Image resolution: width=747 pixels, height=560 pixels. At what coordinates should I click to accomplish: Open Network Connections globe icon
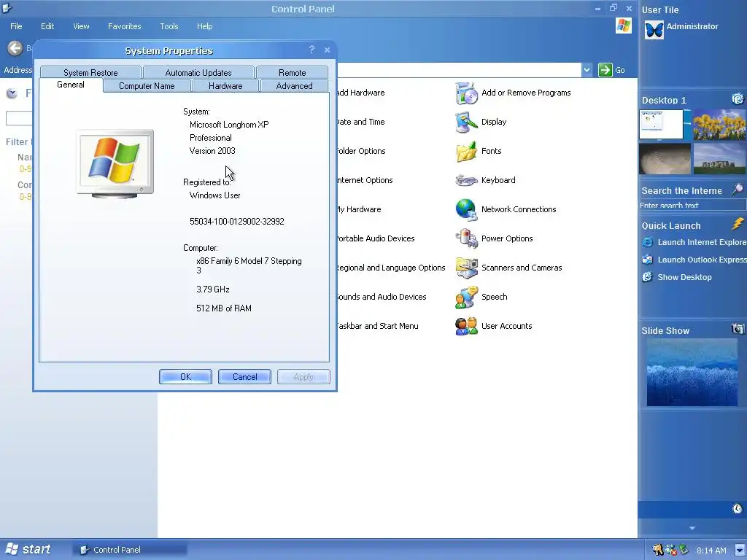point(466,209)
